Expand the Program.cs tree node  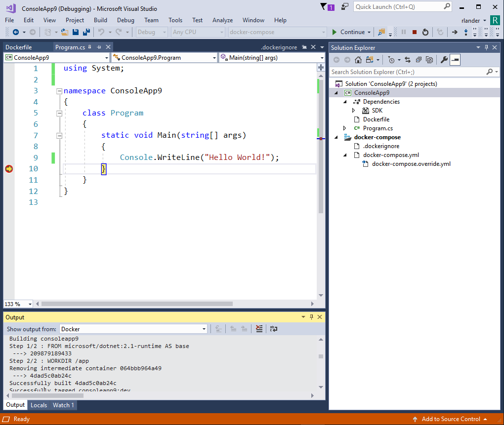coord(344,128)
